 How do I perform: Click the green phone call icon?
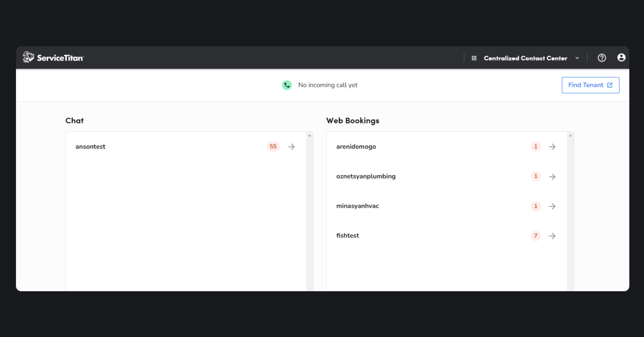[x=287, y=85]
